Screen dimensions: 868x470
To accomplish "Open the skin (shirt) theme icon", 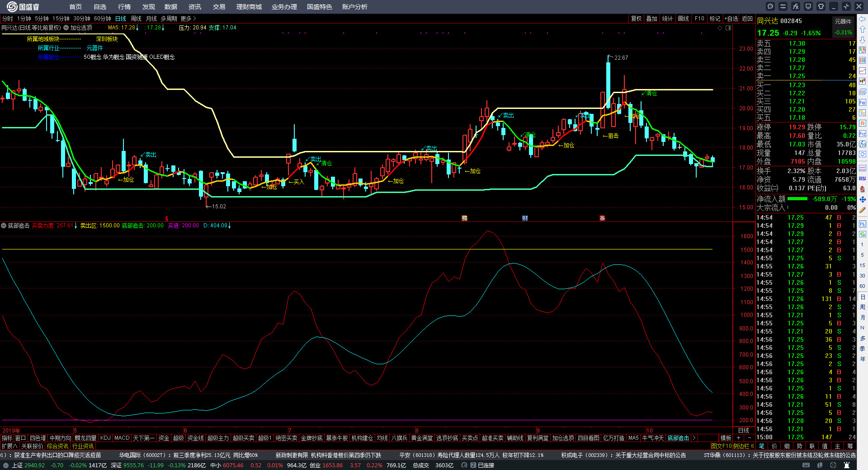I will click(821, 6).
